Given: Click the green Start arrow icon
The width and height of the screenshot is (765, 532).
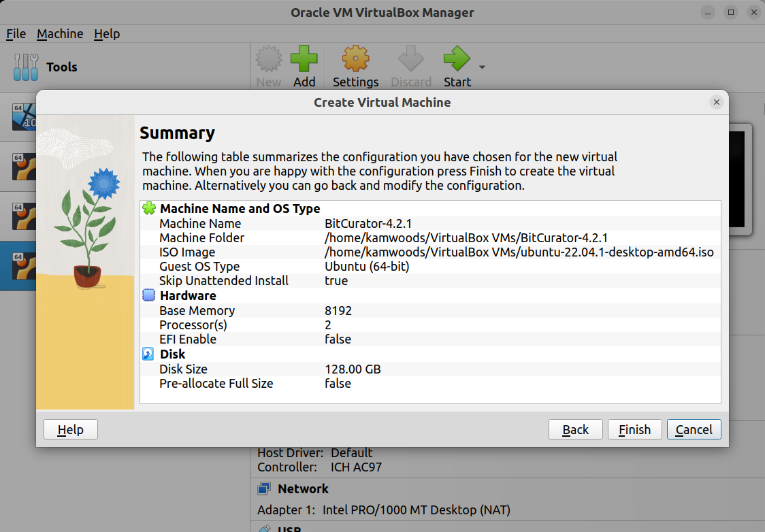Looking at the screenshot, I should (457, 59).
